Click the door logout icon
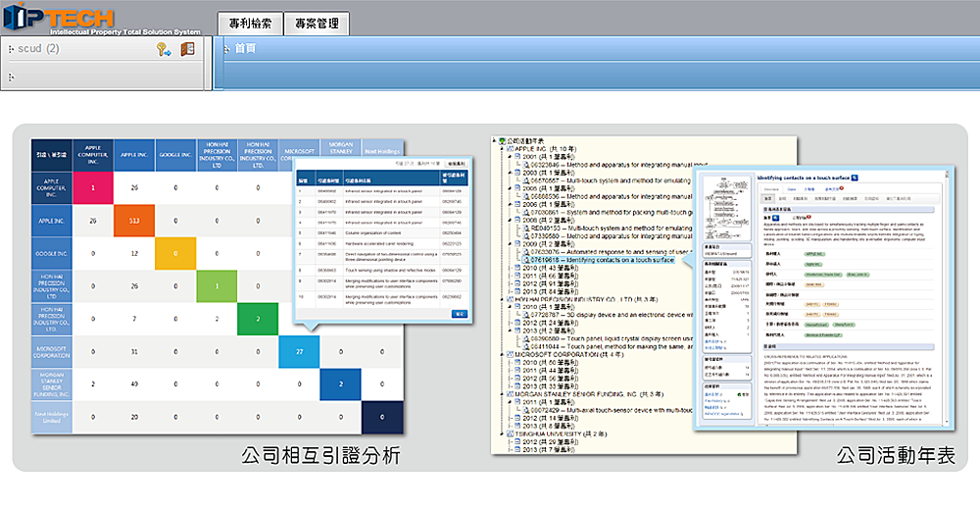This screenshot has height=510, width=980. pyautogui.click(x=187, y=49)
